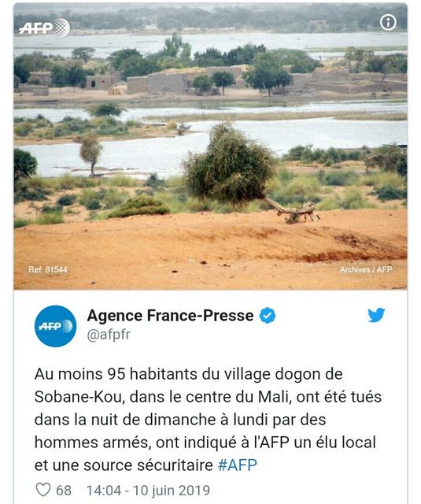Click the AFP logo watermark on photo
Image resolution: width=421 pixels, height=504 pixels.
[x=44, y=28]
